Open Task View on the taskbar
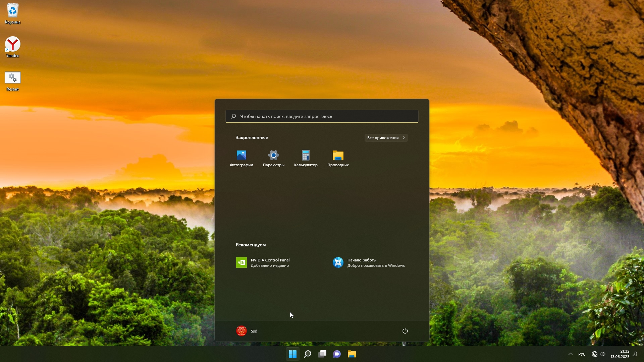 point(322,354)
